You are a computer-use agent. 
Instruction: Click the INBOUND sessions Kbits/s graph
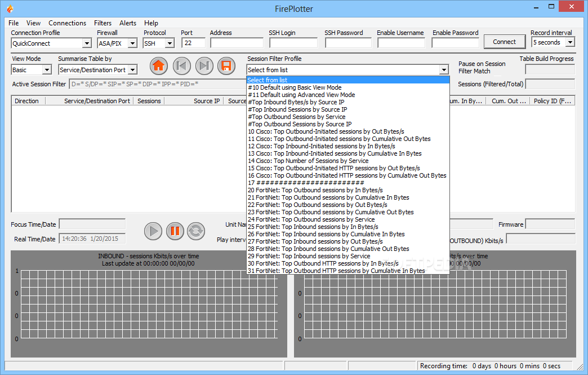tap(149, 304)
